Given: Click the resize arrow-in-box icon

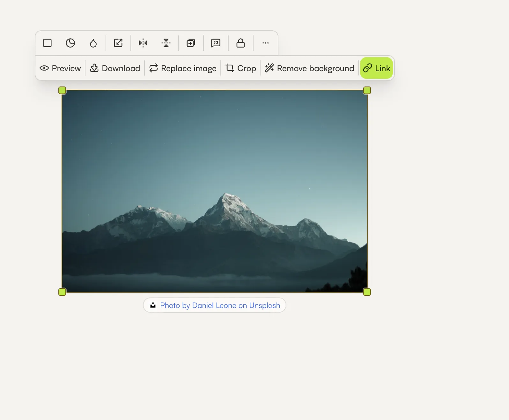Looking at the screenshot, I should coord(118,43).
